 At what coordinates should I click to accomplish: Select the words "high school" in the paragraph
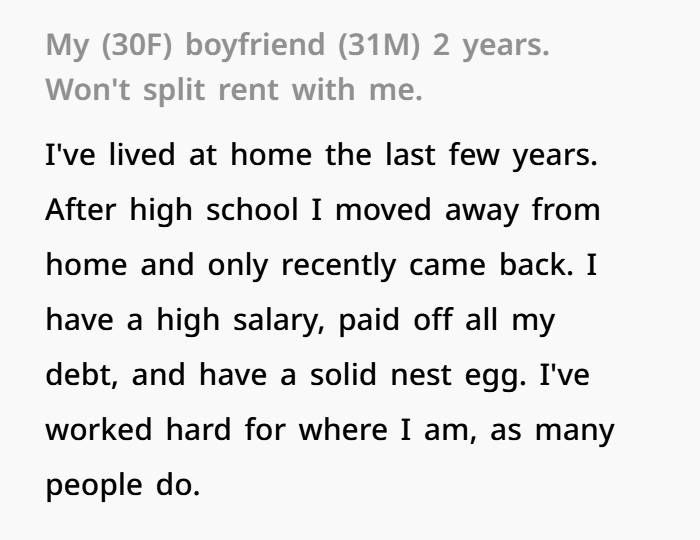[x=214, y=210]
